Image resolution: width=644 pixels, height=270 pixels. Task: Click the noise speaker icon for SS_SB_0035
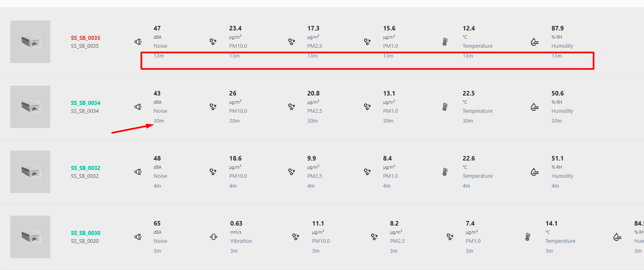click(x=138, y=42)
